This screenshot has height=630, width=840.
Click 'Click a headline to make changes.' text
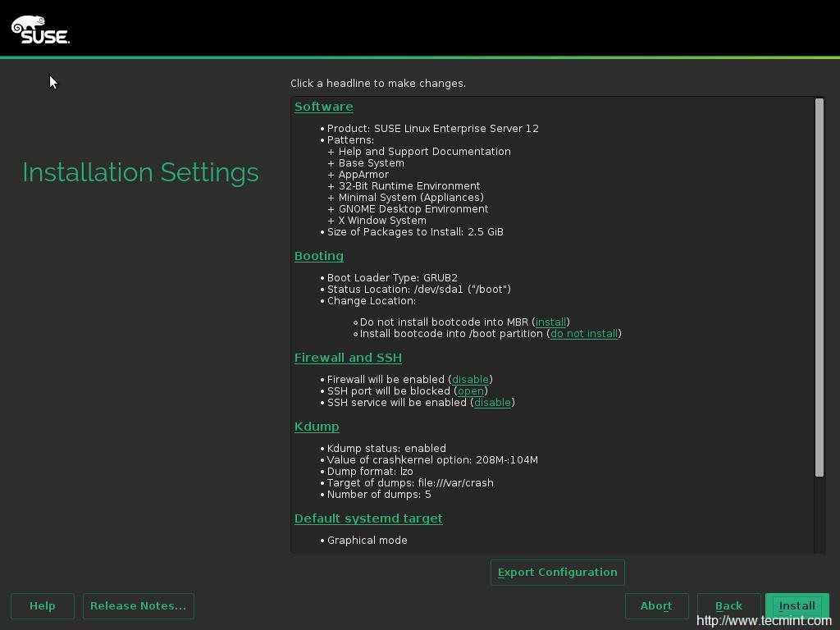coord(378,84)
